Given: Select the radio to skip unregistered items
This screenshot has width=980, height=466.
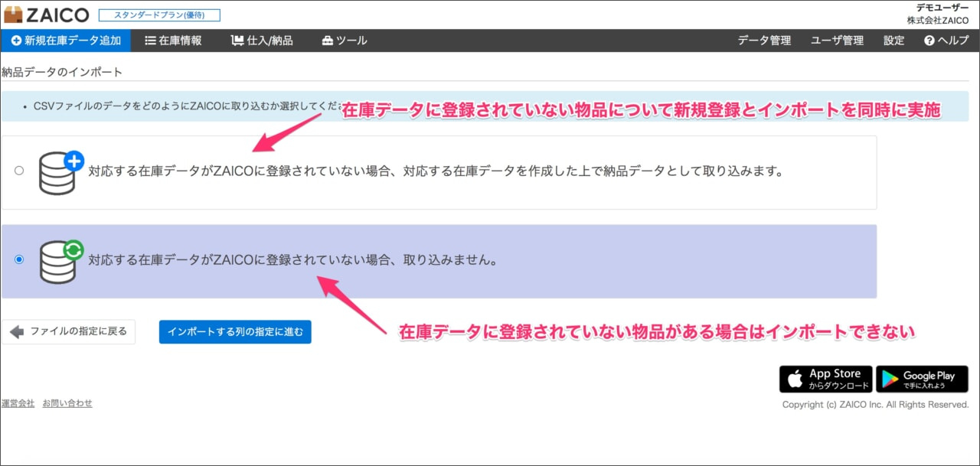Looking at the screenshot, I should pyautogui.click(x=19, y=259).
